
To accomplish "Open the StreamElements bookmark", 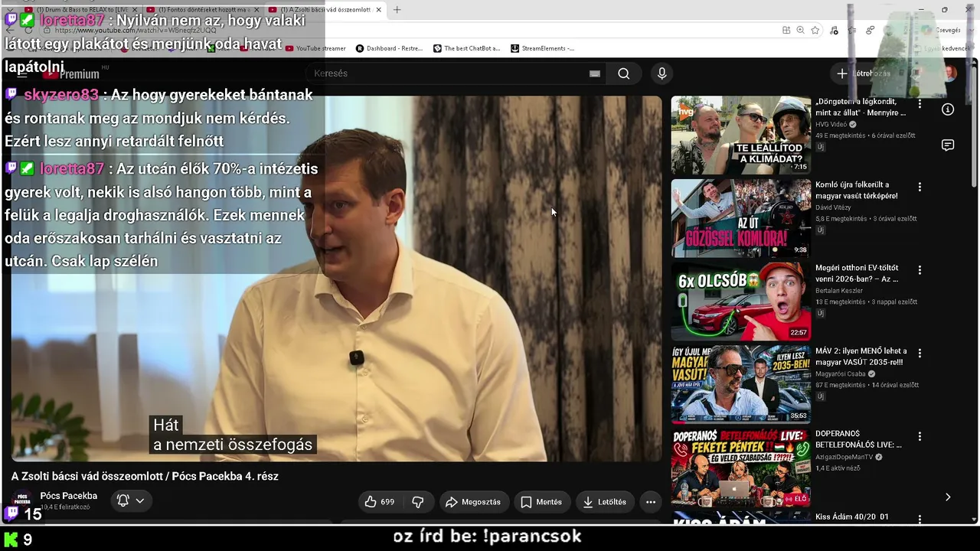I will (542, 48).
